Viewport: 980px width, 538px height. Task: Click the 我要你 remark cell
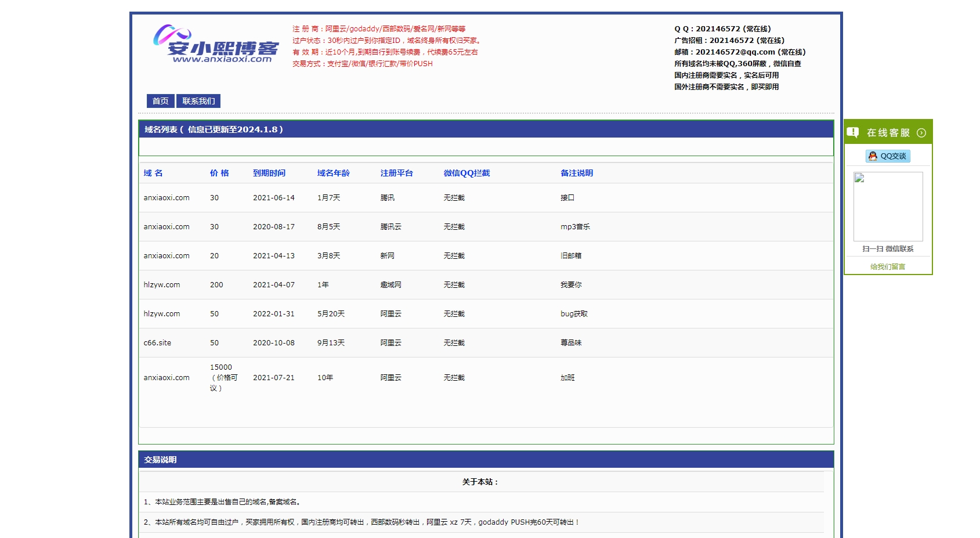(571, 285)
